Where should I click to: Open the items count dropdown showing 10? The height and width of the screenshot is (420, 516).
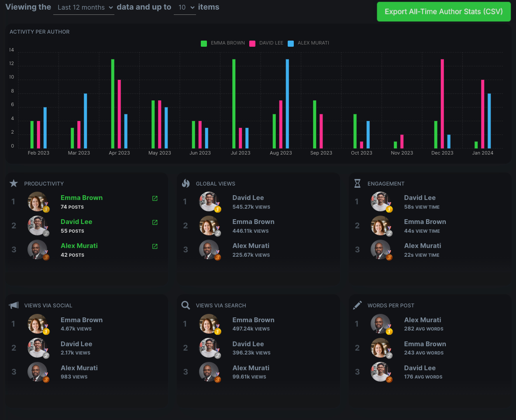click(184, 7)
